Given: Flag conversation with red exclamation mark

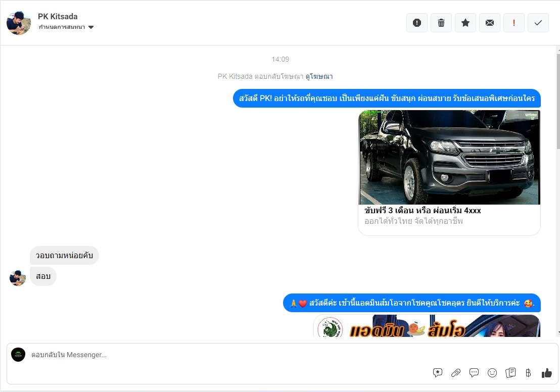Looking at the screenshot, I should click(514, 23).
